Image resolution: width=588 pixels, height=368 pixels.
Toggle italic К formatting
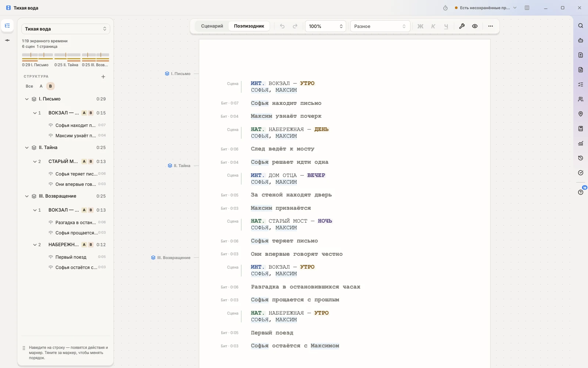coord(433,26)
